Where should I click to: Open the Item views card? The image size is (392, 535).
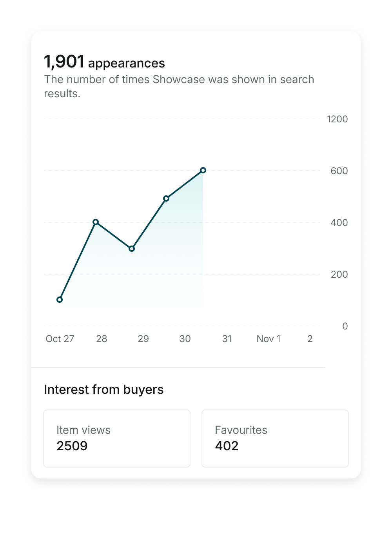click(117, 439)
